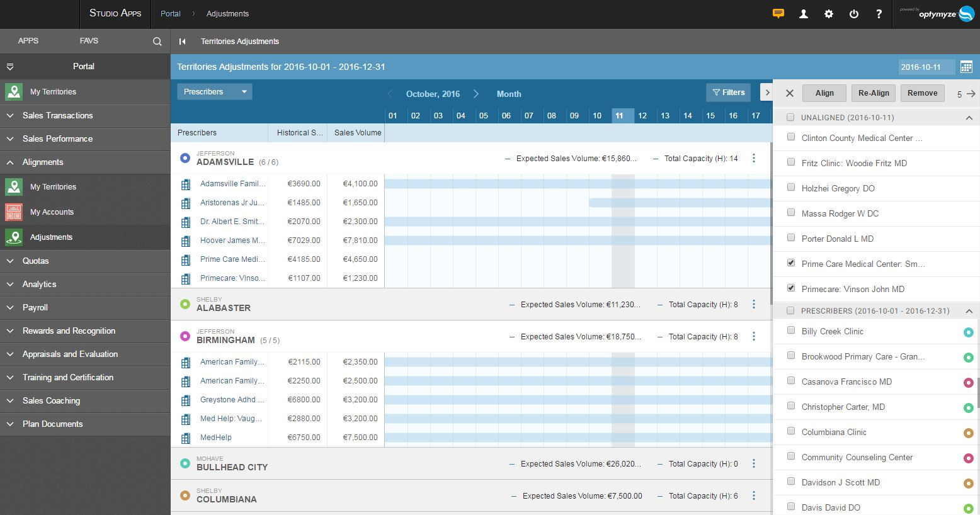980x515 pixels.
Task: Open the help question mark icon
Action: click(x=879, y=14)
